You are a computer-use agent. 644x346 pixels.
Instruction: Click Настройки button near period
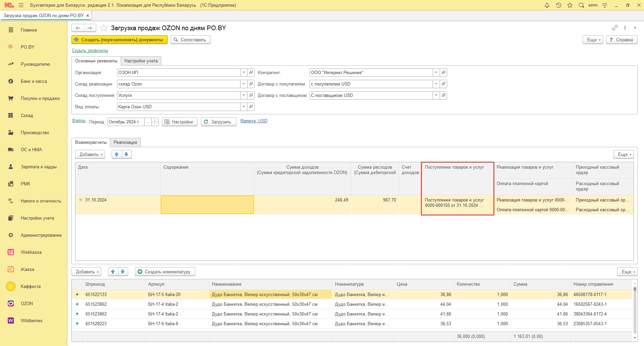click(179, 122)
